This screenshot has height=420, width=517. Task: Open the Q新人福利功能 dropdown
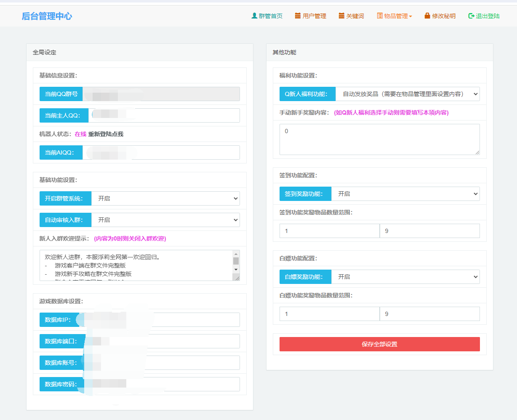[408, 94]
